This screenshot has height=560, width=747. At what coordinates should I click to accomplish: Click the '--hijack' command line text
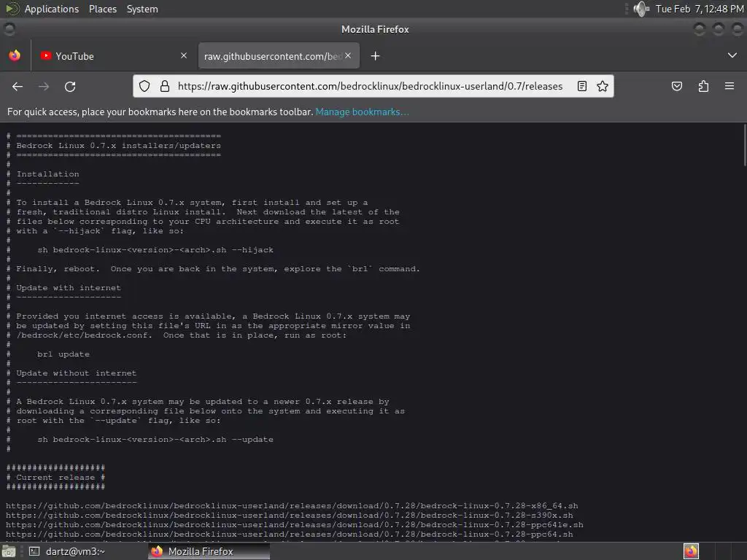click(155, 250)
